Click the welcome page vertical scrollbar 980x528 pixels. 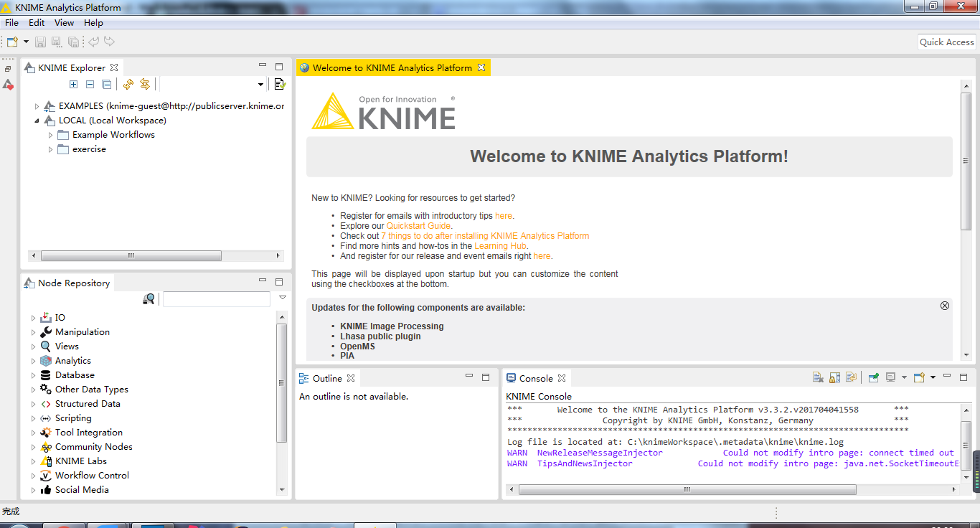(966, 161)
